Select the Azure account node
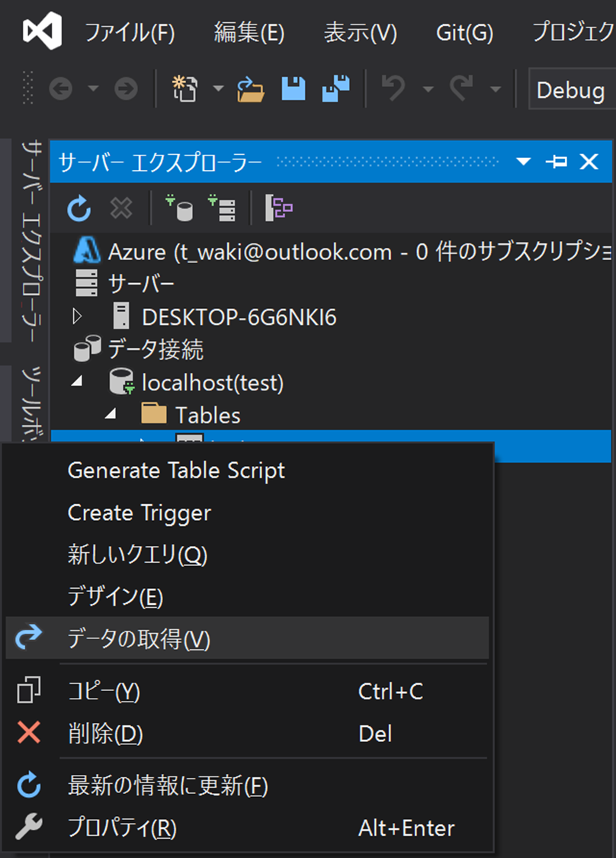Image resolution: width=616 pixels, height=858 pixels. click(x=342, y=252)
